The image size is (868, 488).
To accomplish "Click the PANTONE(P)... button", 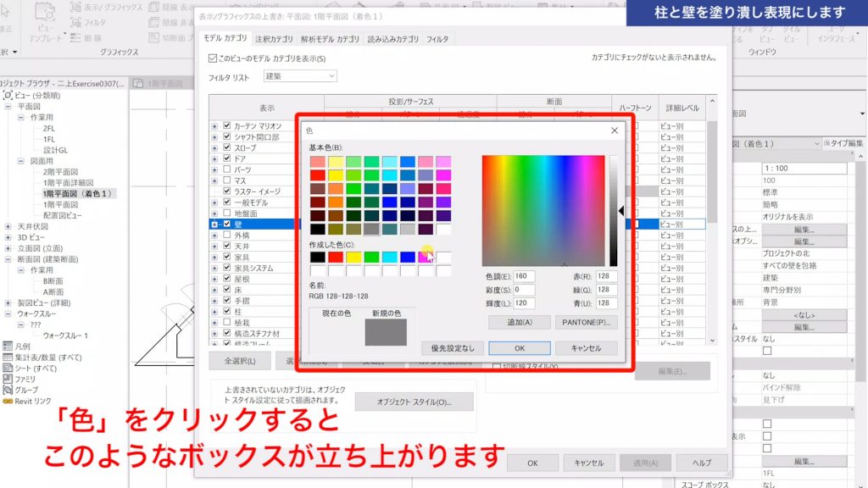I will (x=586, y=322).
